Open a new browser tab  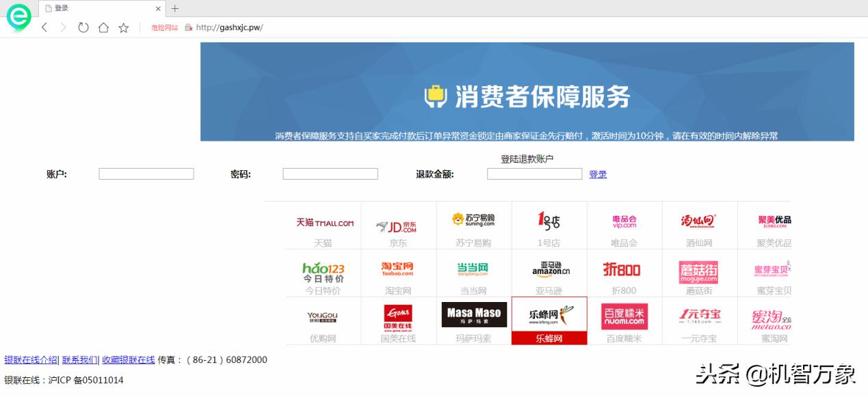174,8
